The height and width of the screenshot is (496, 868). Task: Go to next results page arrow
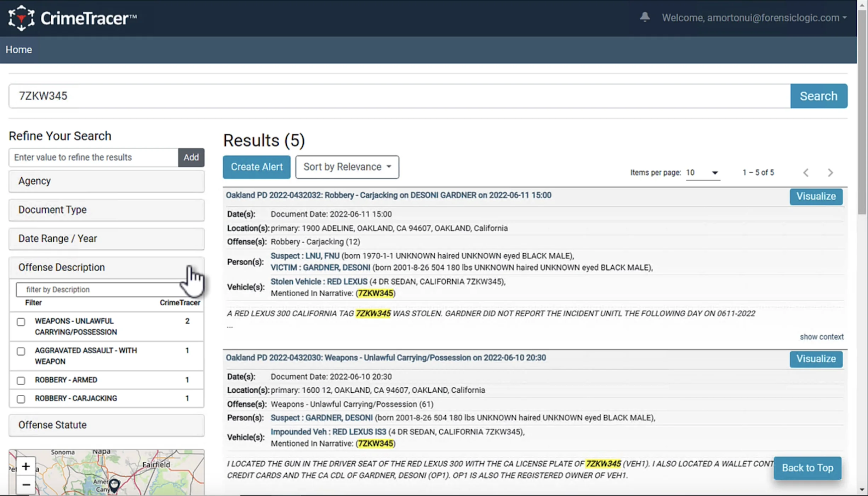pyautogui.click(x=830, y=173)
